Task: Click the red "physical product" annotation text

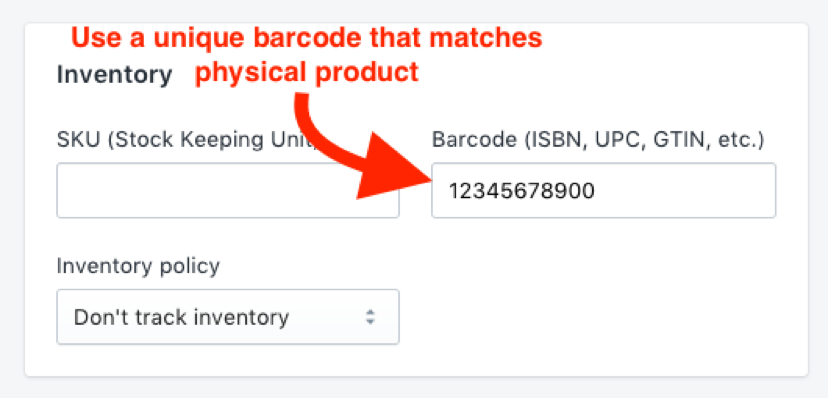Action: coord(307,73)
